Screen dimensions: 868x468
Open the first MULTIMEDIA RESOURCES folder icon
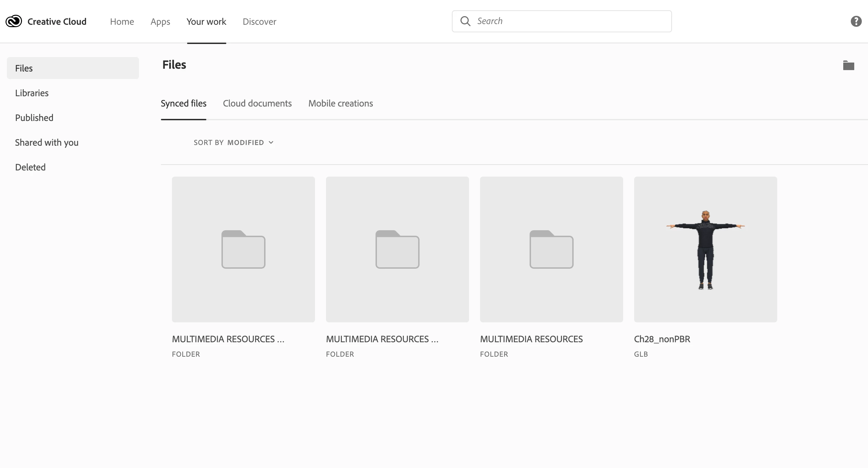click(x=243, y=249)
